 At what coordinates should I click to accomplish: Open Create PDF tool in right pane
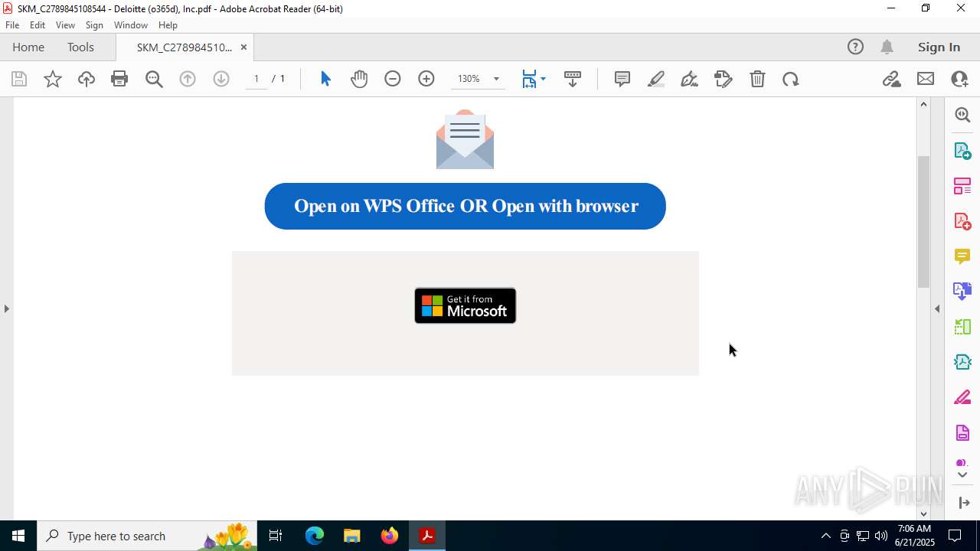tap(962, 220)
